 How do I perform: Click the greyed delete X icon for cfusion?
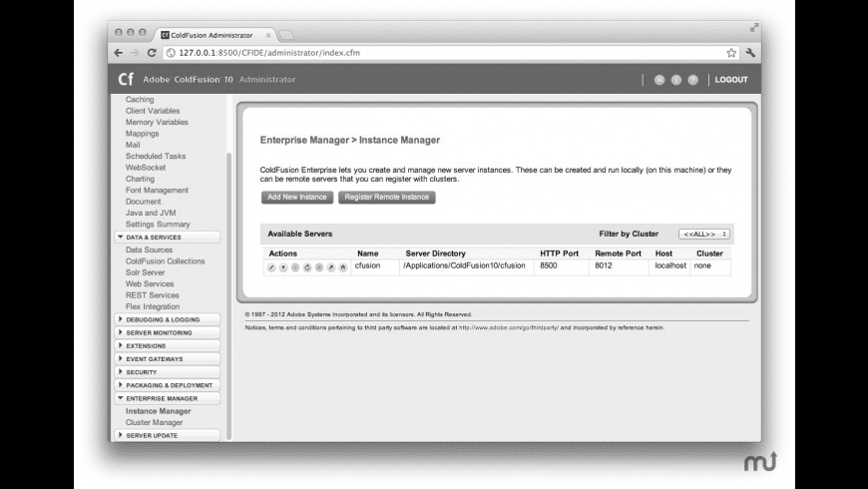click(x=319, y=267)
